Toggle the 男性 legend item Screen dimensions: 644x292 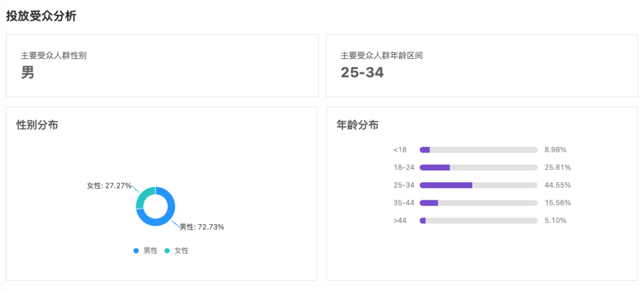[145, 251]
